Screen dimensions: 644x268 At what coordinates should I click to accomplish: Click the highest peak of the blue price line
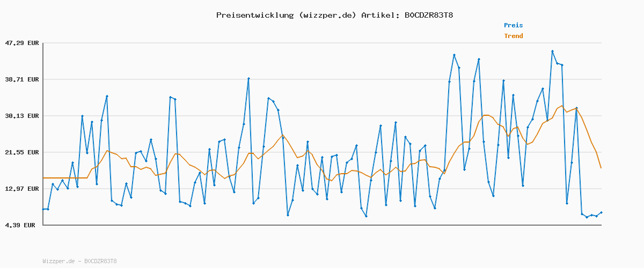point(552,51)
